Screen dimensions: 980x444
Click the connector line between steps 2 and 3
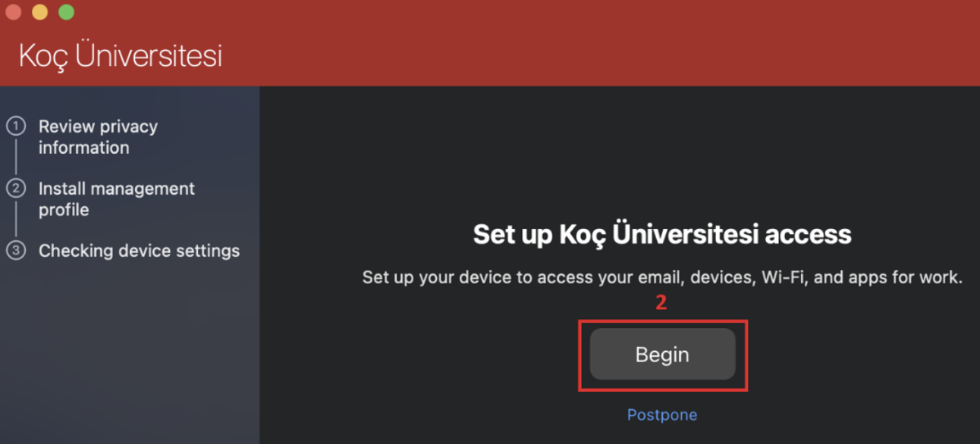[x=16, y=219]
